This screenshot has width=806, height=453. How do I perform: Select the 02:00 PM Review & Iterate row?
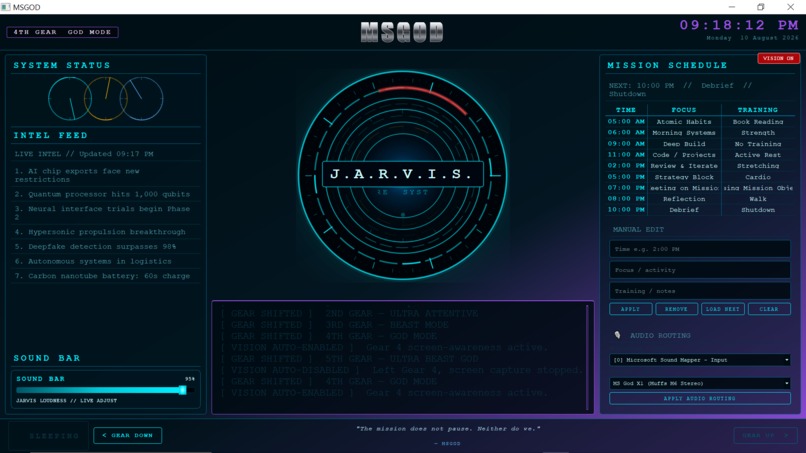(700, 166)
